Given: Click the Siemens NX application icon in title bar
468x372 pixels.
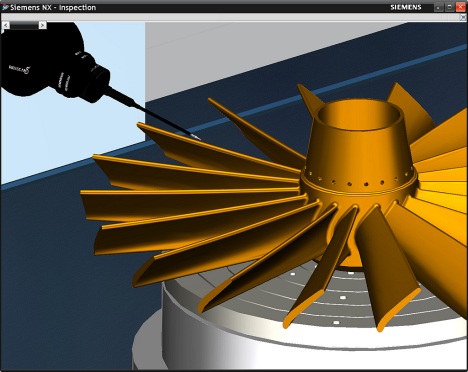Looking at the screenshot, I should tap(5, 7).
